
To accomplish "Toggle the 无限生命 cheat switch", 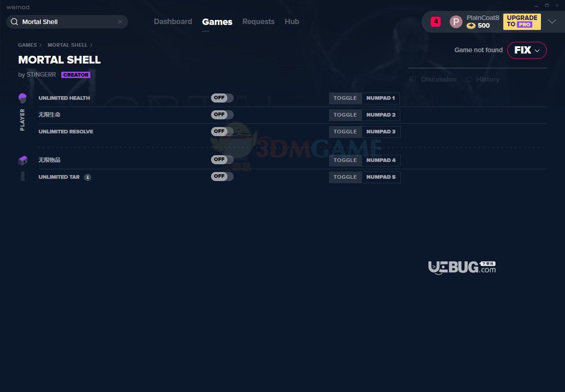I will 222,115.
